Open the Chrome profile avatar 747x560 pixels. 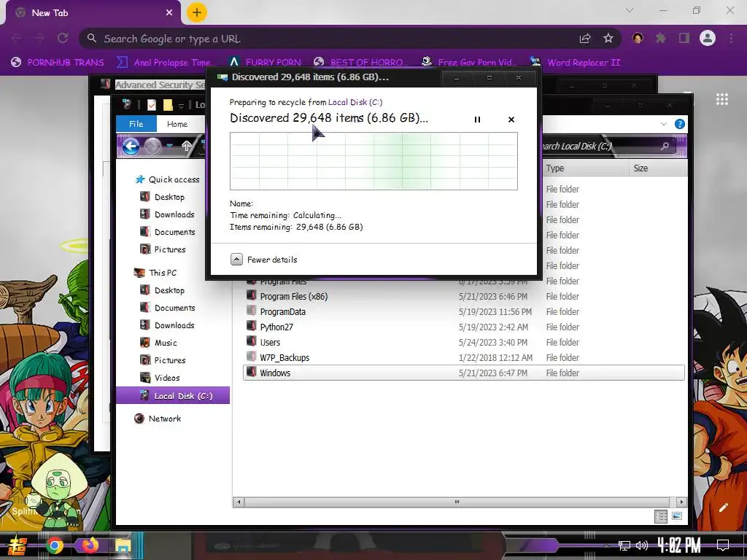(708, 38)
